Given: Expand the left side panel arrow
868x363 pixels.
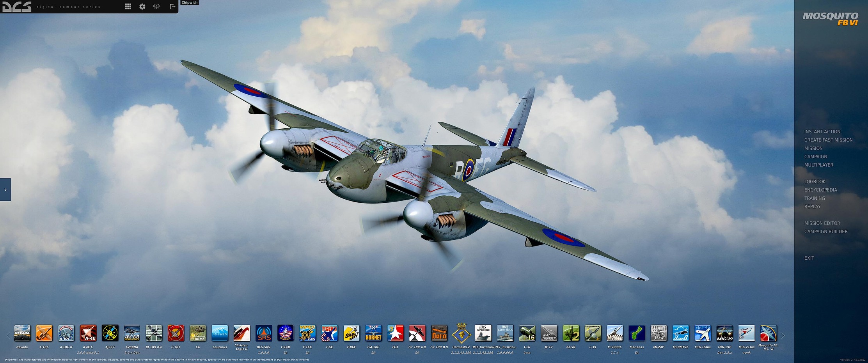Looking at the screenshot, I should (5, 189).
